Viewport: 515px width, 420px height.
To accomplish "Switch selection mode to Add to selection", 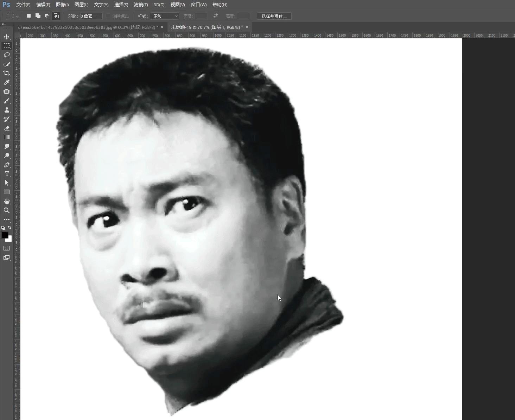I will (38, 16).
